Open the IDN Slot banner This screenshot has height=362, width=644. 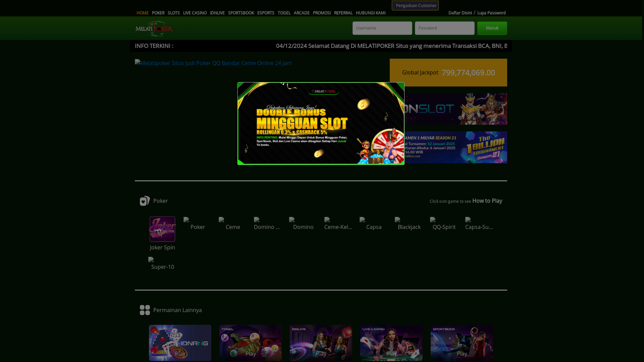click(455, 109)
